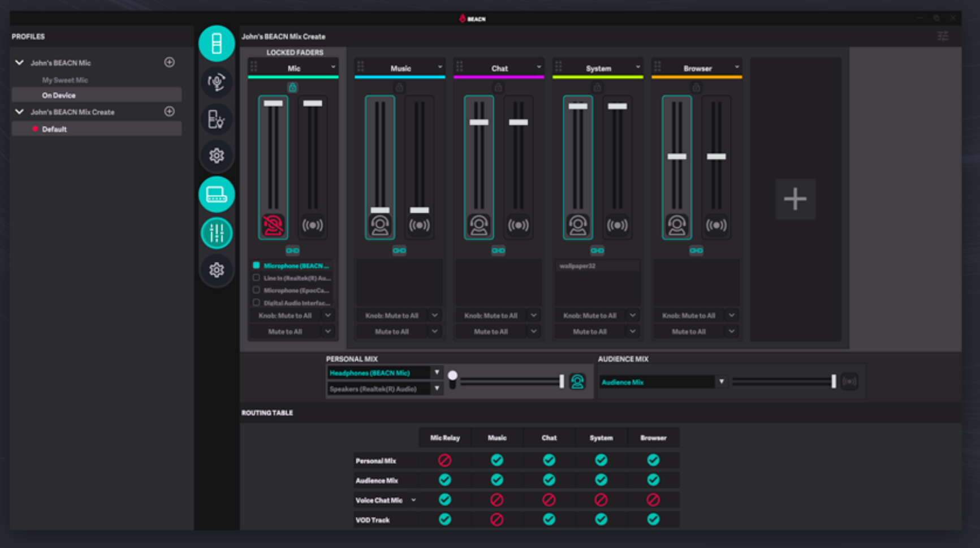Mute Browser in personal mix headphone icon
Screen dimensions: 980x548
point(677,225)
